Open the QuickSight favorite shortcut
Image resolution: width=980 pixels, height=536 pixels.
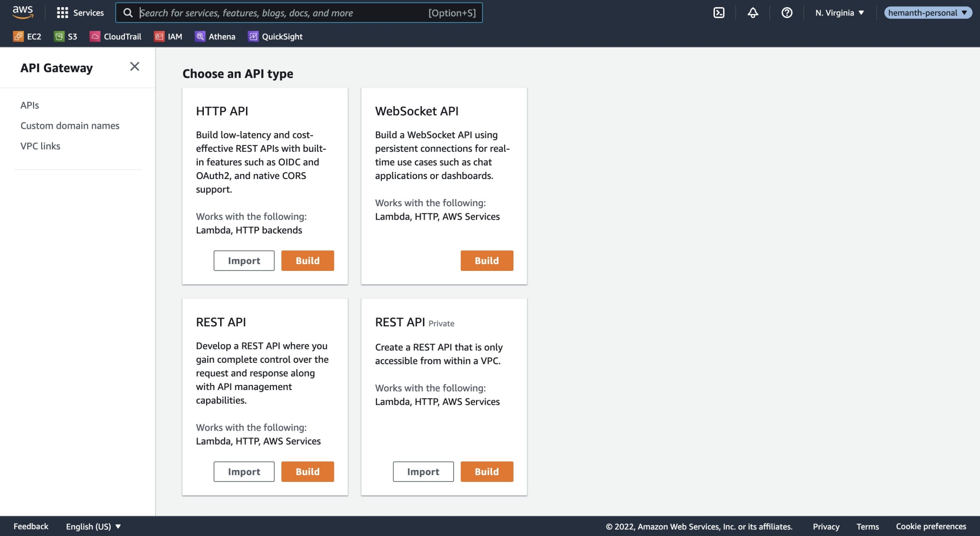(275, 36)
